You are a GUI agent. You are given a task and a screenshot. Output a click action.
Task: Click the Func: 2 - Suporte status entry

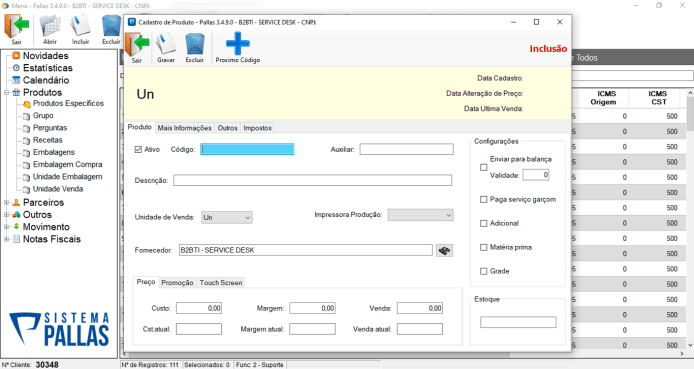click(260, 365)
